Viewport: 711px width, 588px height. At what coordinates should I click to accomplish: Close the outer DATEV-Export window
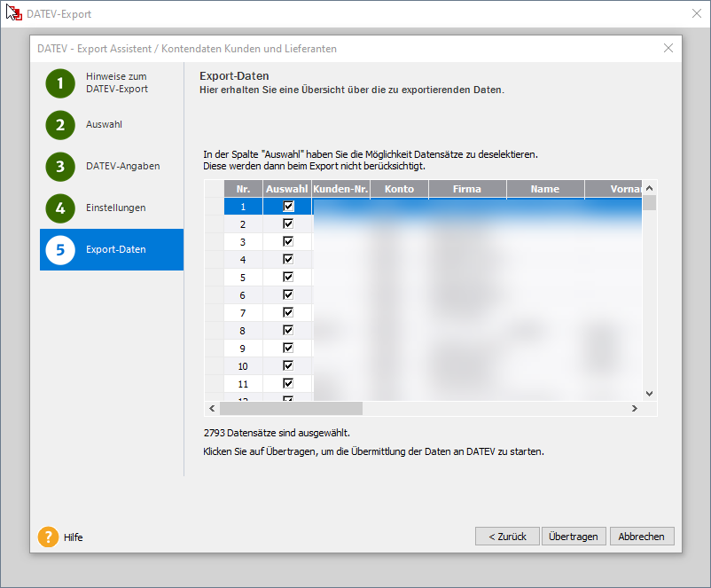pos(697,13)
